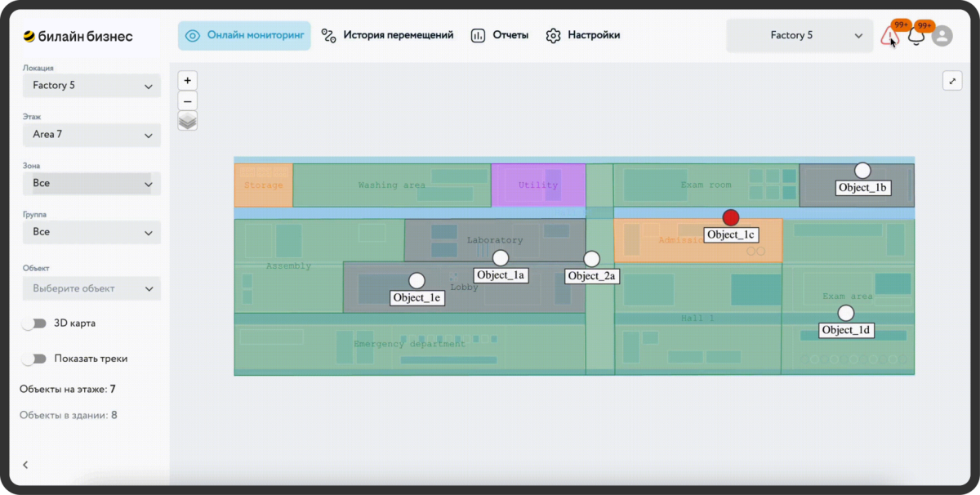Viewport: 980px width, 495px height.
Task: Turn on Показать треки switch
Action: coord(34,359)
